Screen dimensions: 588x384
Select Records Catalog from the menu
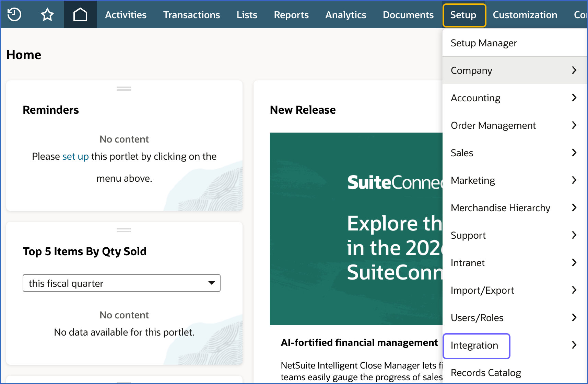pos(515,373)
